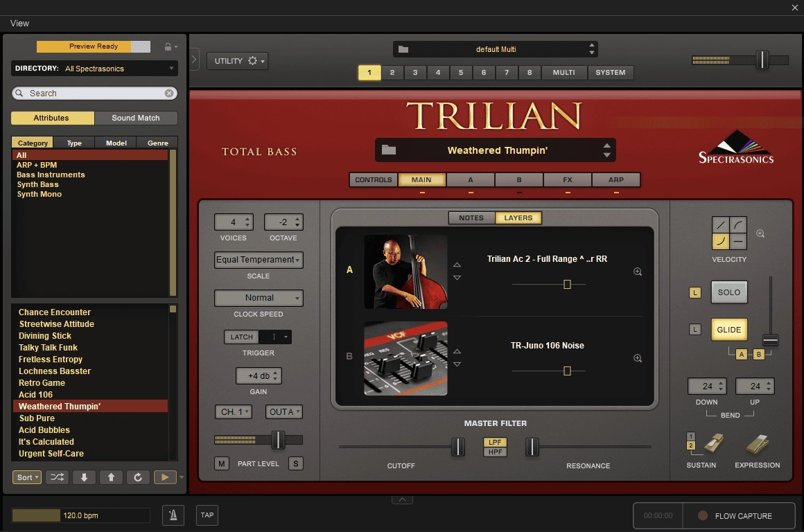Switch to the CONTROLS tab
This screenshot has height=532, width=804.
pos(374,180)
